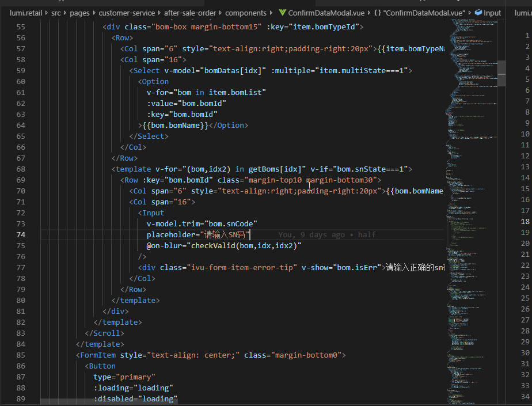This screenshot has height=406, width=532.
Task: Click the horizontal scrollbar at editor bottom
Action: [109, 401]
